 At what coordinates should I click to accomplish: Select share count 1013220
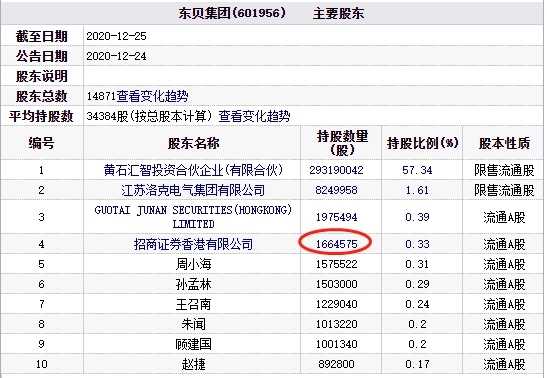click(336, 324)
